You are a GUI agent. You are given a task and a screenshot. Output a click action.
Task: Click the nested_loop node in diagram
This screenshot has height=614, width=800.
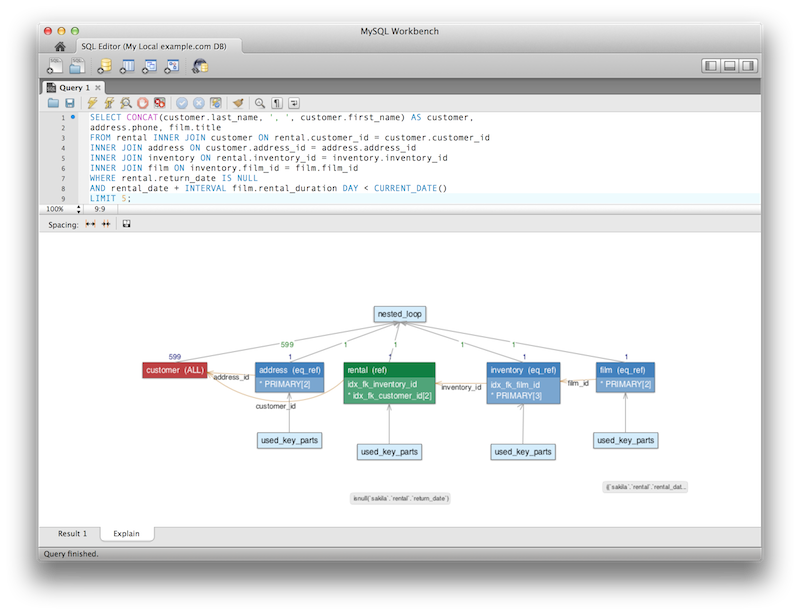(x=400, y=314)
